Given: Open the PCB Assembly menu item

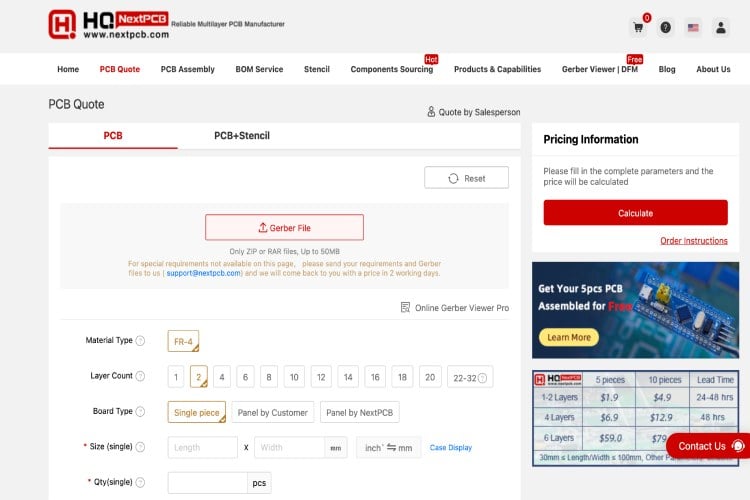Looking at the screenshot, I should [188, 69].
